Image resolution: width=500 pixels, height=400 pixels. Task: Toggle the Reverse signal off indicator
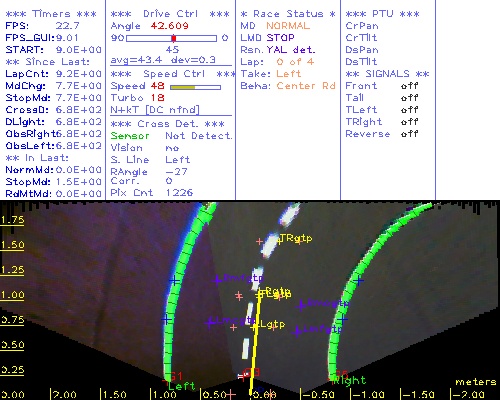pyautogui.click(x=409, y=134)
